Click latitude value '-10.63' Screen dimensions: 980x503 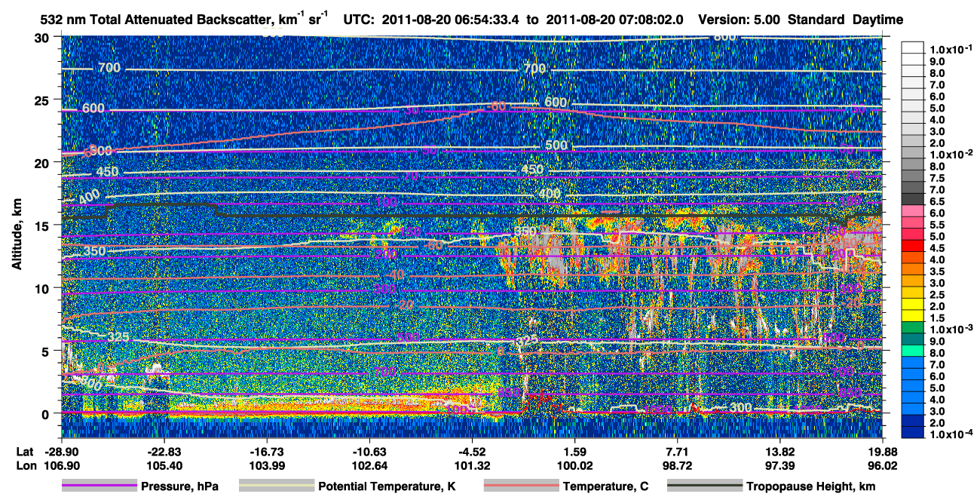pyautogui.click(x=369, y=451)
